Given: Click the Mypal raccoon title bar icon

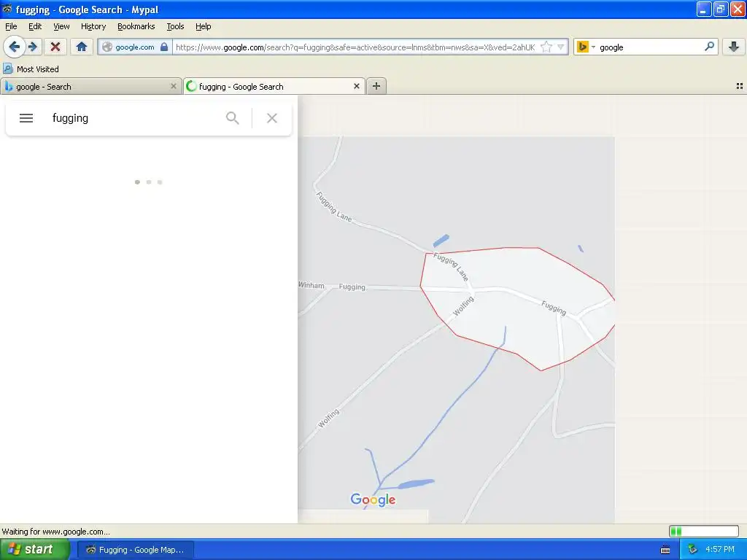Looking at the screenshot, I should [x=7, y=9].
